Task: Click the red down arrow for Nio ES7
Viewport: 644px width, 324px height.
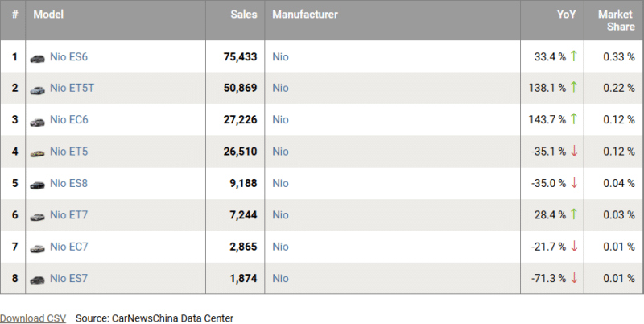Action: tap(574, 278)
